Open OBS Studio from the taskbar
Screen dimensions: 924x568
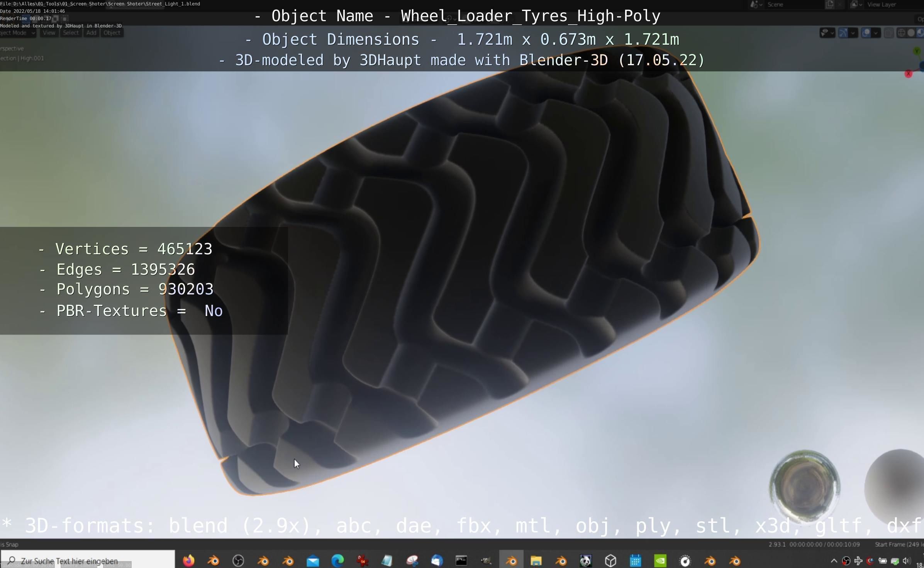pyautogui.click(x=238, y=560)
